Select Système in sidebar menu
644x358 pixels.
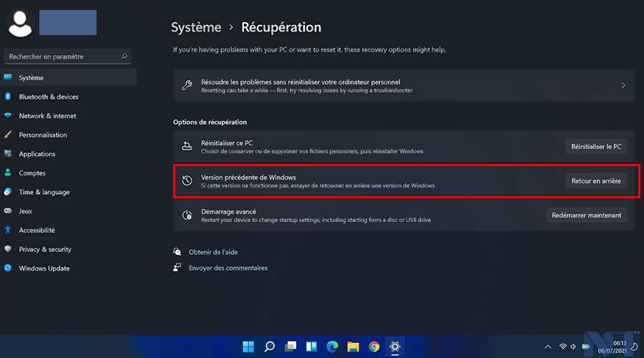coord(69,77)
